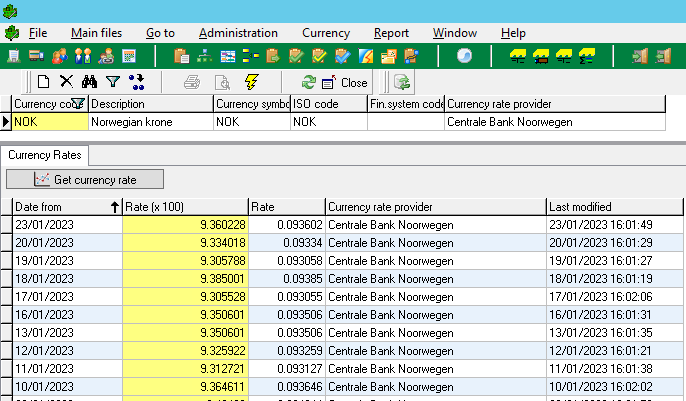This screenshot has width=686, height=401.
Task: Click the clipboard with route nodes icon
Action: coord(411,56)
